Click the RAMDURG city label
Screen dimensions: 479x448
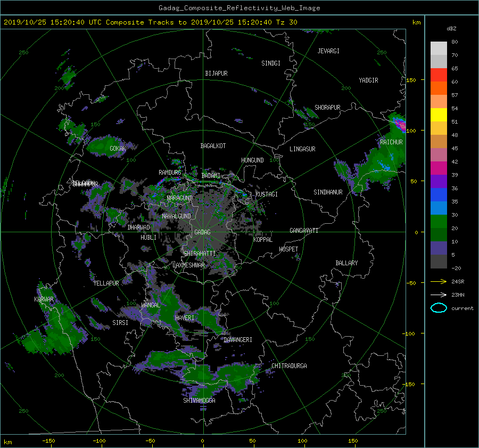[x=170, y=173]
